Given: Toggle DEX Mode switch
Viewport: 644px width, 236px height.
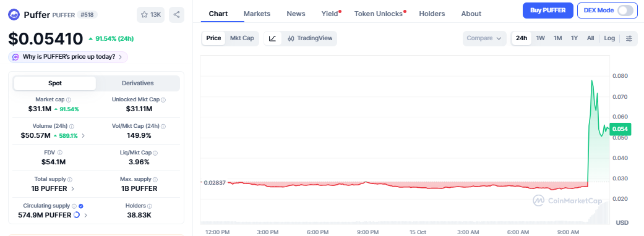Looking at the screenshot, I should point(625,11).
